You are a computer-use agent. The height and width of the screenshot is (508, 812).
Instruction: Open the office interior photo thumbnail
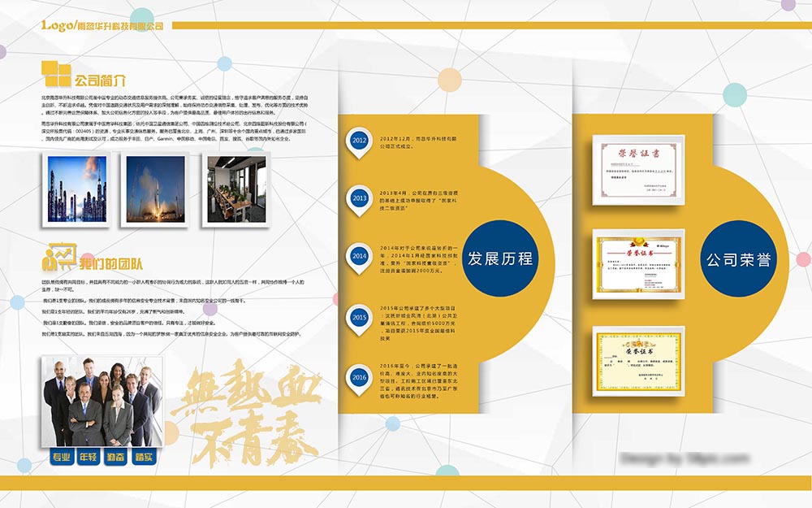pos(235,189)
